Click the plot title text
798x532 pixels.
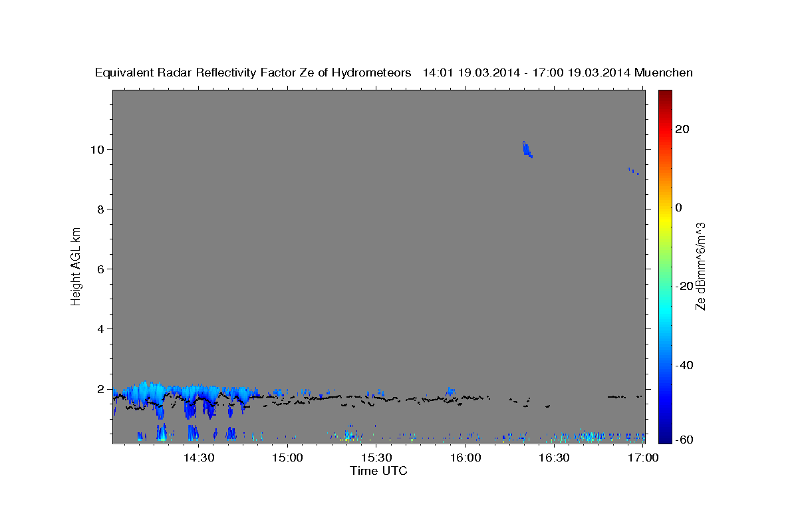click(394, 72)
